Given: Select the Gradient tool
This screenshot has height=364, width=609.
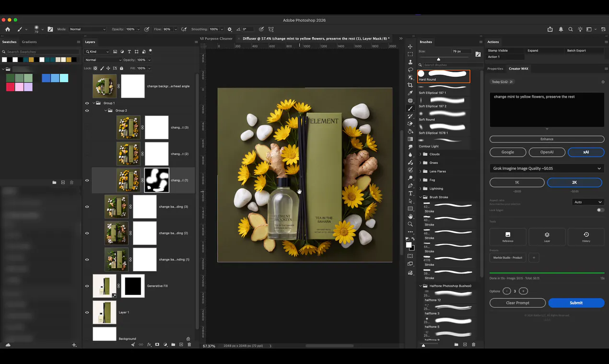Looking at the screenshot, I should pos(410,139).
